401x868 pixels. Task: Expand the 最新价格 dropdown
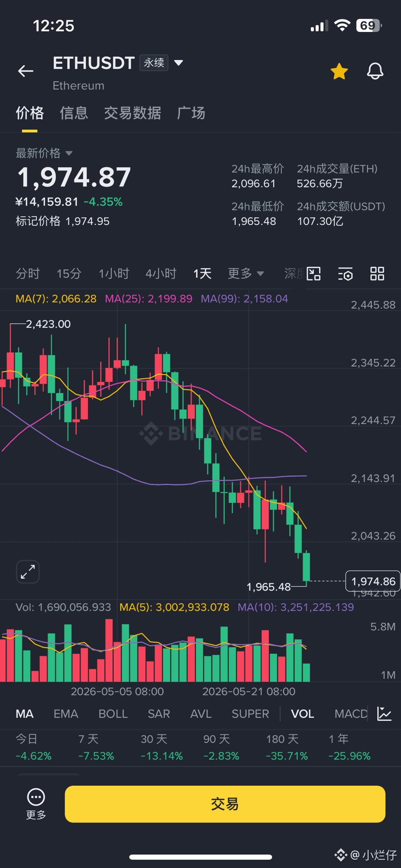click(44, 153)
